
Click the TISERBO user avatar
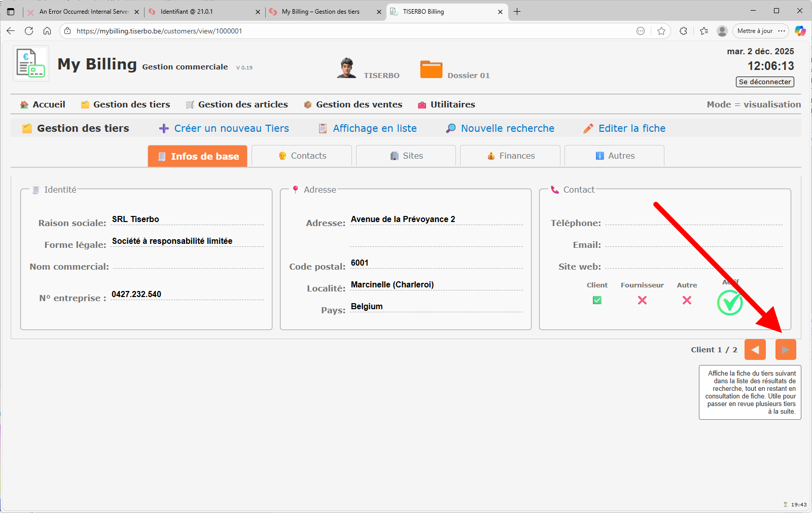[x=346, y=68]
